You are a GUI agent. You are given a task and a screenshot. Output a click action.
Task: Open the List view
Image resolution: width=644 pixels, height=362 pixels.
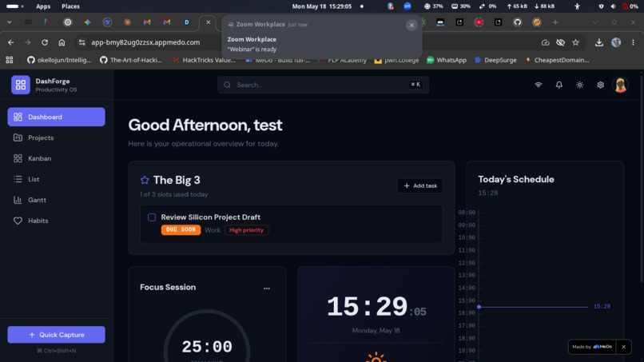(56, 179)
